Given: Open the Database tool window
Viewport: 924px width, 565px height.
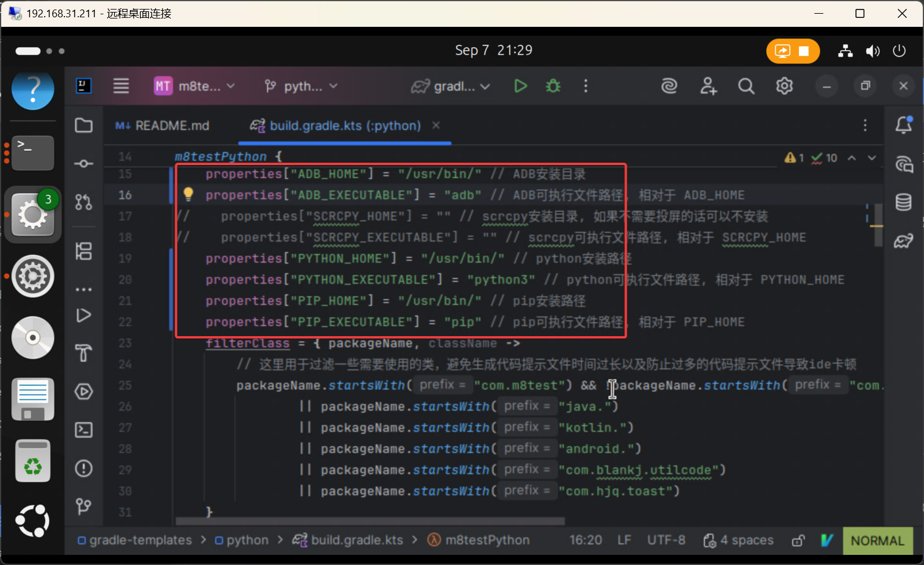Looking at the screenshot, I should (903, 203).
